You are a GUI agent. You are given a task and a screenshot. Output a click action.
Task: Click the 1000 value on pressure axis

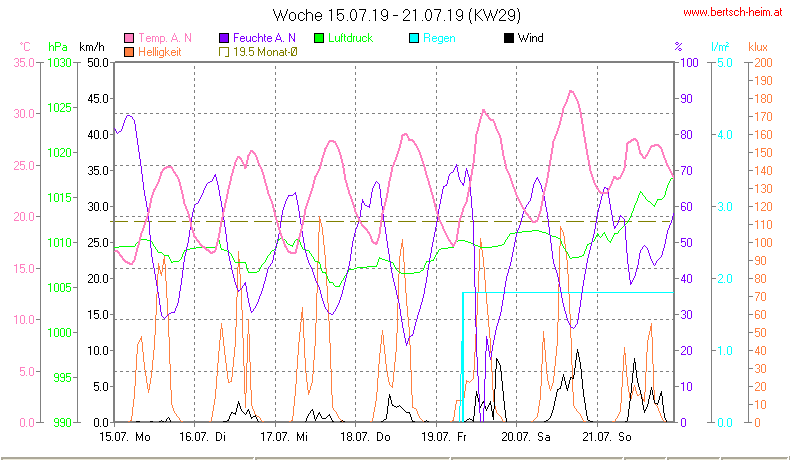59,333
